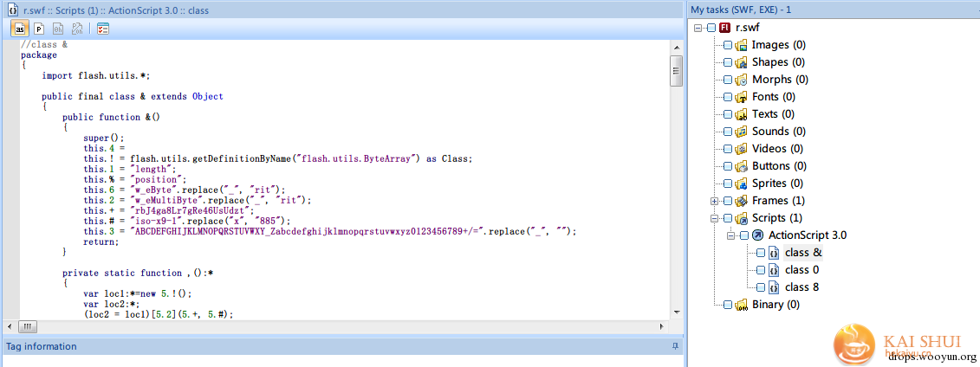Check the Fonts (0) checkbox

point(728,97)
